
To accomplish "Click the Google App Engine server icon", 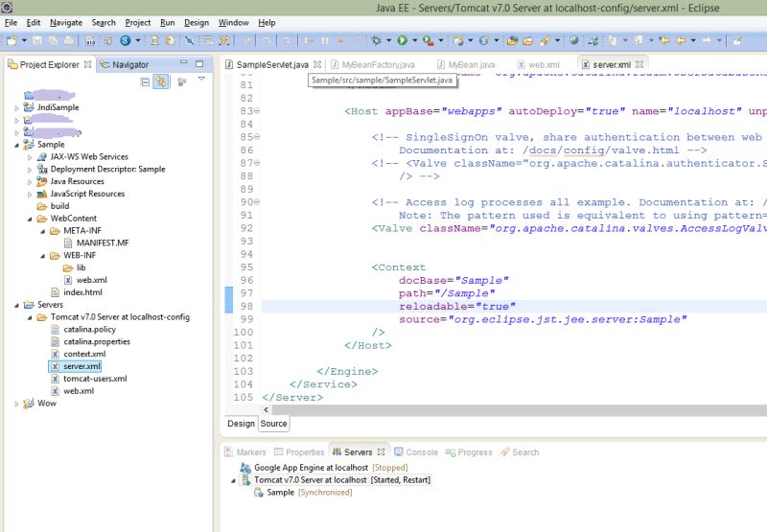I will (x=245, y=468).
